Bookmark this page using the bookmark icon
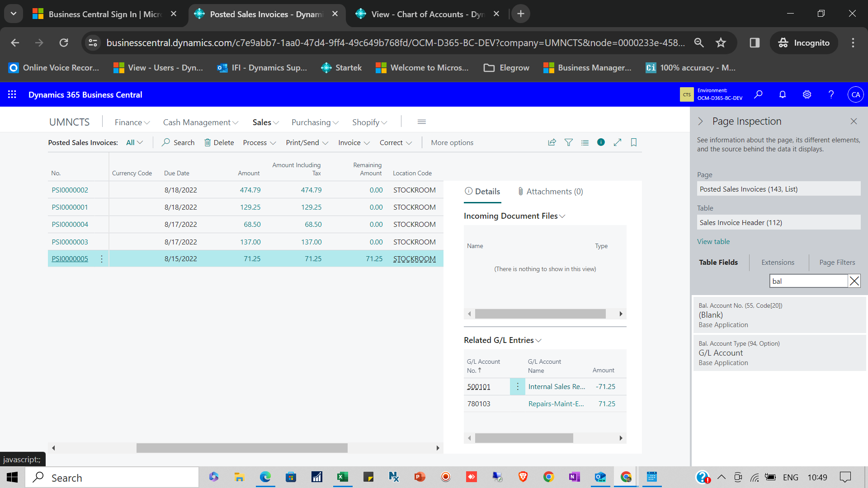Screen dimensions: 868x488 (x=633, y=142)
